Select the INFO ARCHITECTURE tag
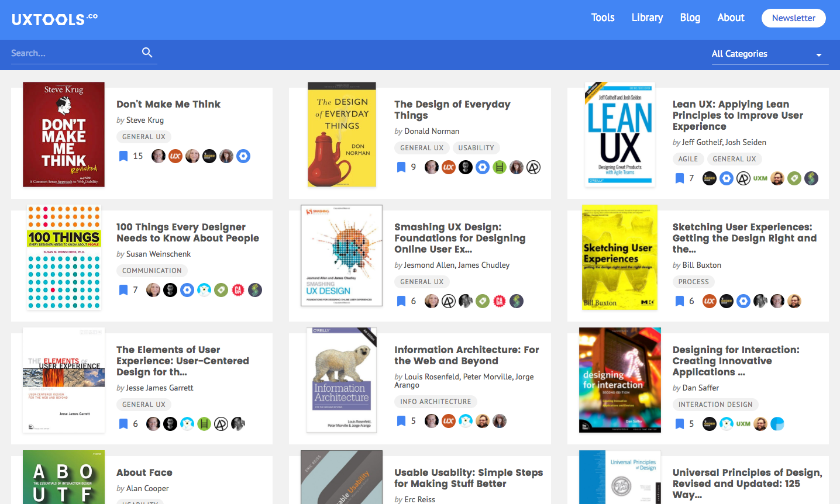Viewport: 840px width, 504px height. (436, 402)
